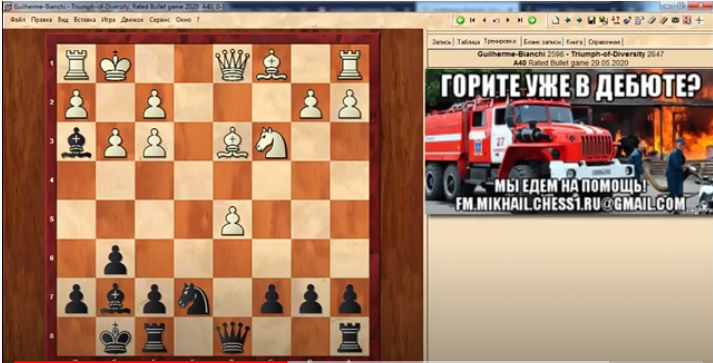Select the black knight on the board

point(194,298)
